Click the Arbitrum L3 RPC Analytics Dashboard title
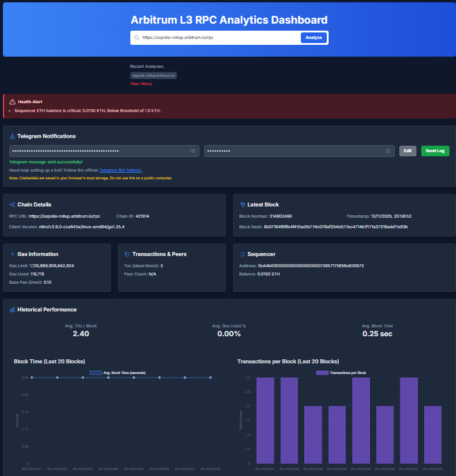 point(229,20)
